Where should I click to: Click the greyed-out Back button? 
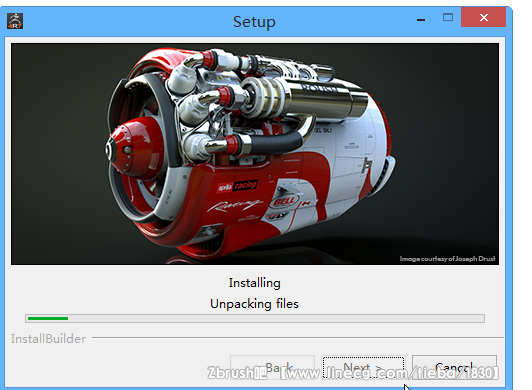point(272,367)
